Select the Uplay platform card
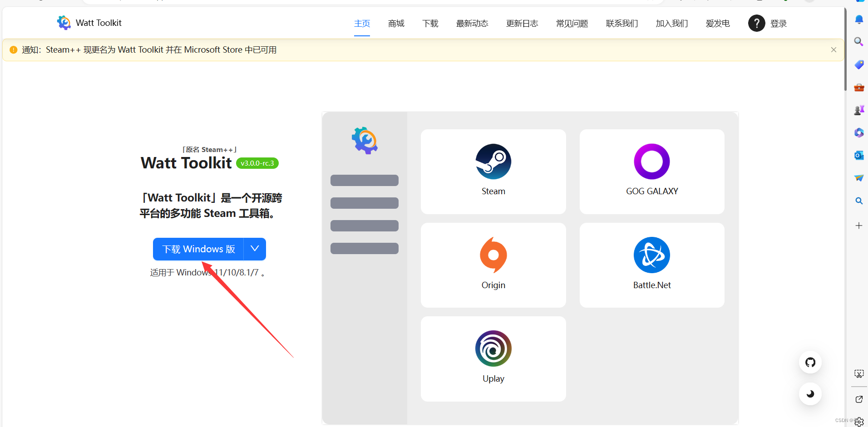 493,358
